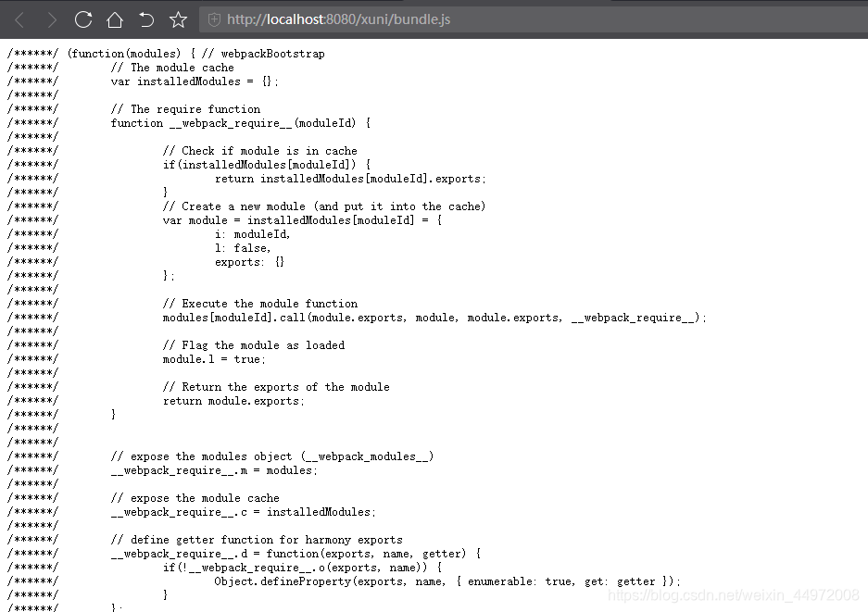Click "return installedModules[moduleId].exports;"
The image size is (868, 612).
[350, 179]
